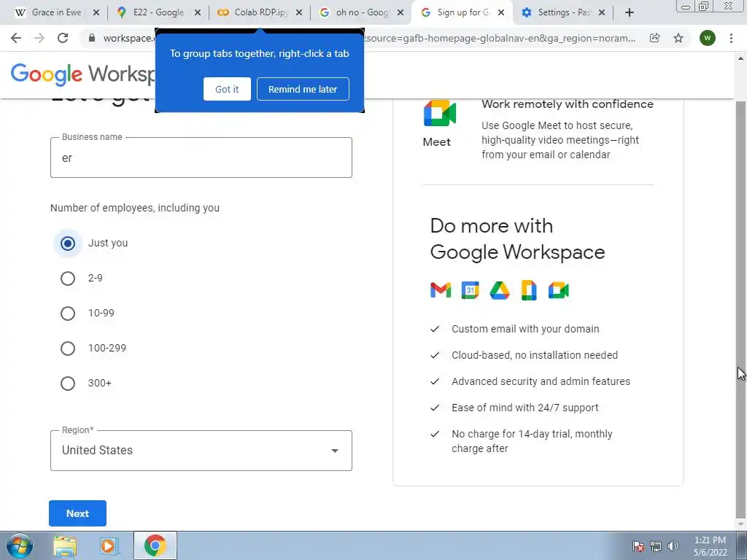Image resolution: width=747 pixels, height=560 pixels.
Task: Click 'Ease of mind with 24/7 support'
Action: 525,408
